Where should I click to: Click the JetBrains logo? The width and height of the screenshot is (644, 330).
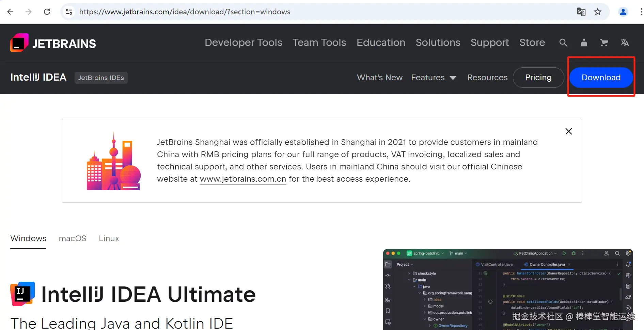pyautogui.click(x=53, y=43)
